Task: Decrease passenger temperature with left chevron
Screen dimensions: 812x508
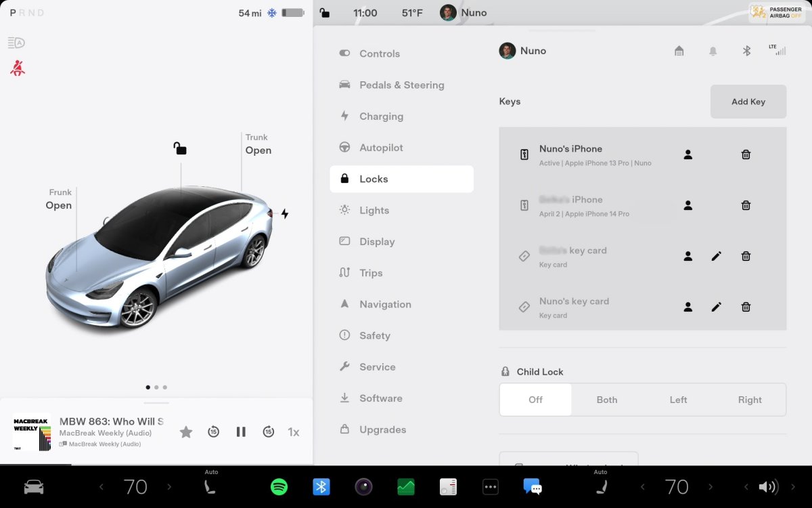Action: tap(643, 486)
